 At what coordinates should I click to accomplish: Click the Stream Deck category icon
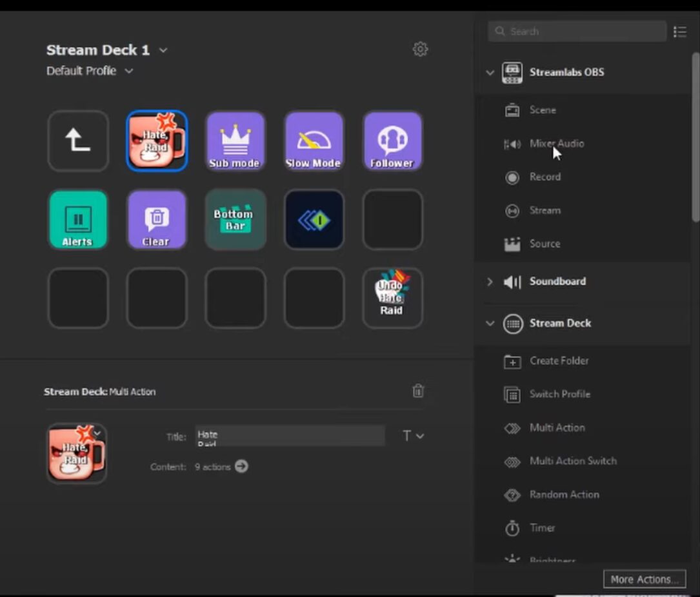[x=512, y=324]
